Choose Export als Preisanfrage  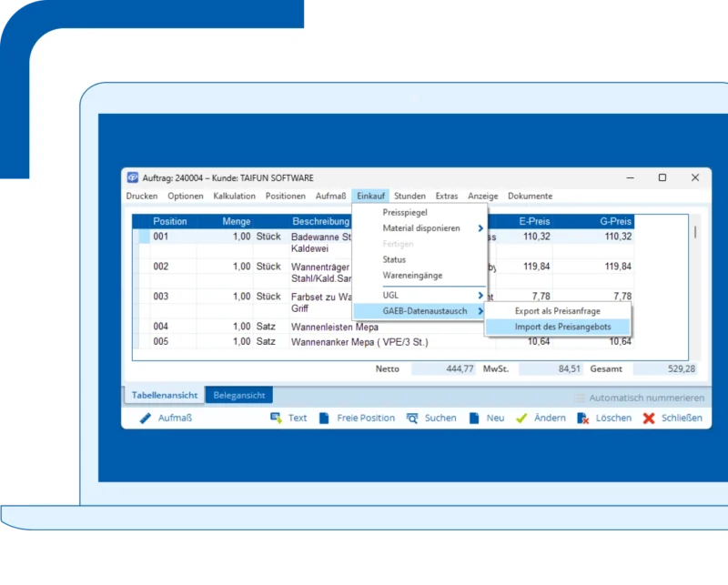tap(557, 311)
